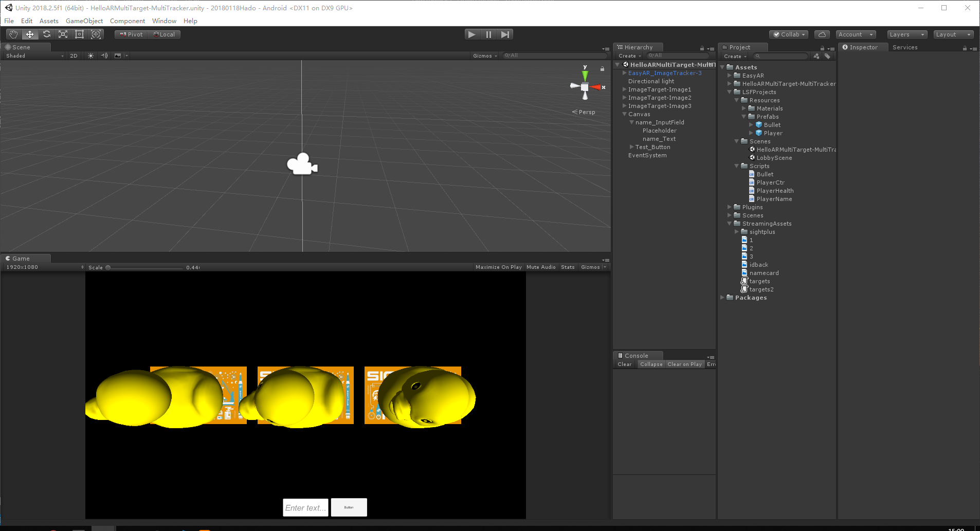Screen dimensions: 980x531
Task: Select the Rotate tool
Action: pos(46,34)
